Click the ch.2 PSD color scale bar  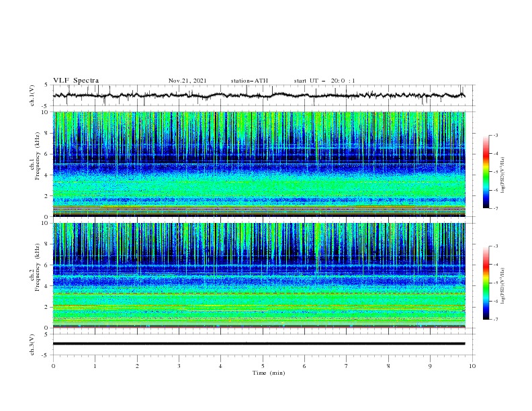(x=486, y=283)
